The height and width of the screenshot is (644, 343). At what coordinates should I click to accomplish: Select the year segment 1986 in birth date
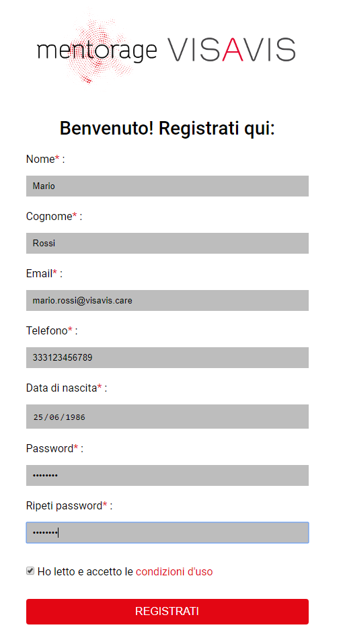click(75, 417)
